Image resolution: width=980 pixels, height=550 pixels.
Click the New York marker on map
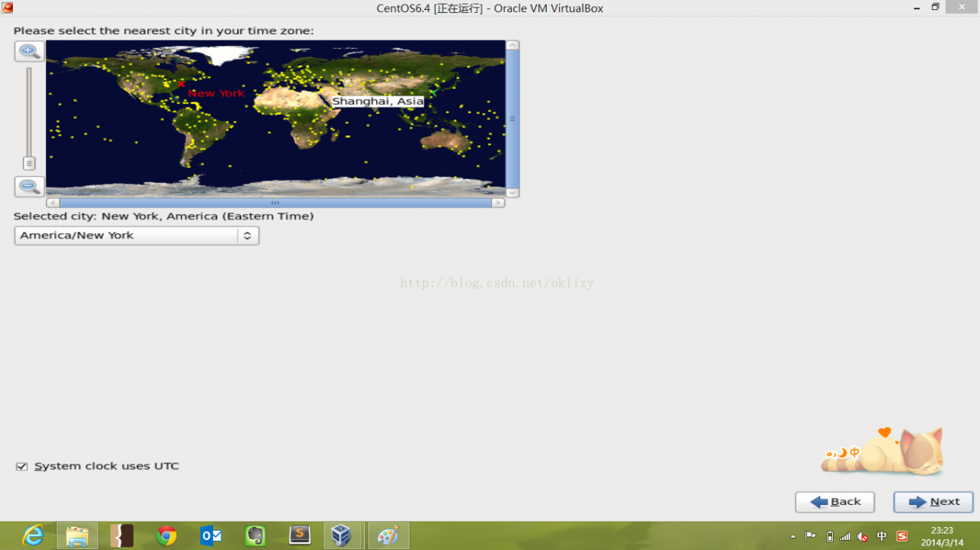[x=181, y=84]
